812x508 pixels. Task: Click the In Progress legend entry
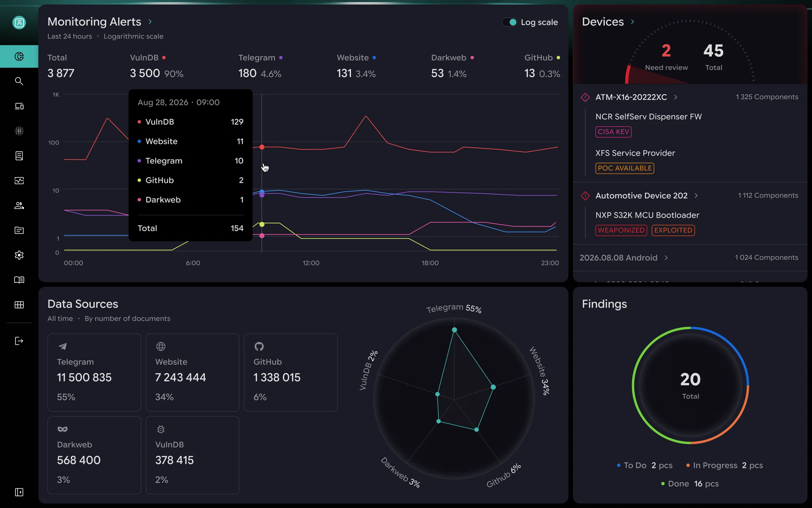point(724,465)
